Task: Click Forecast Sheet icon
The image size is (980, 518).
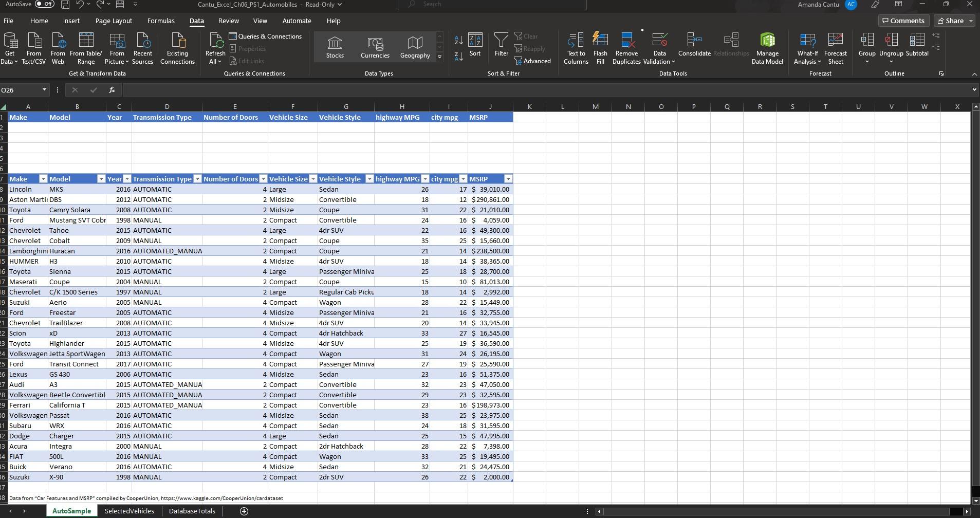Action: pyautogui.click(x=836, y=49)
